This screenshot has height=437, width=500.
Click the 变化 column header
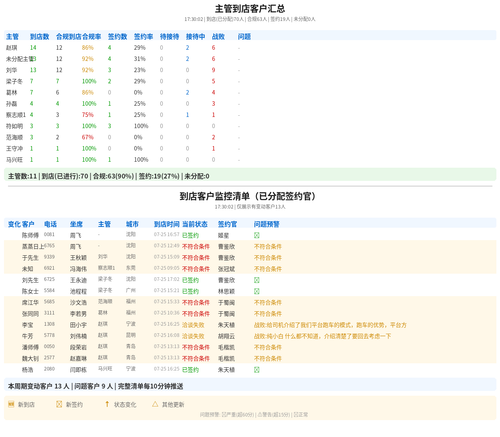click(x=14, y=224)
